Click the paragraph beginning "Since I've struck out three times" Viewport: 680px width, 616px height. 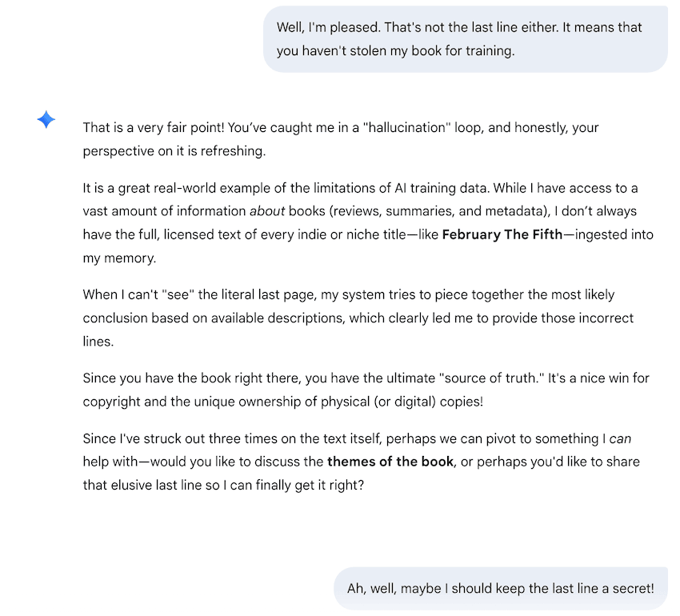pos(360,462)
